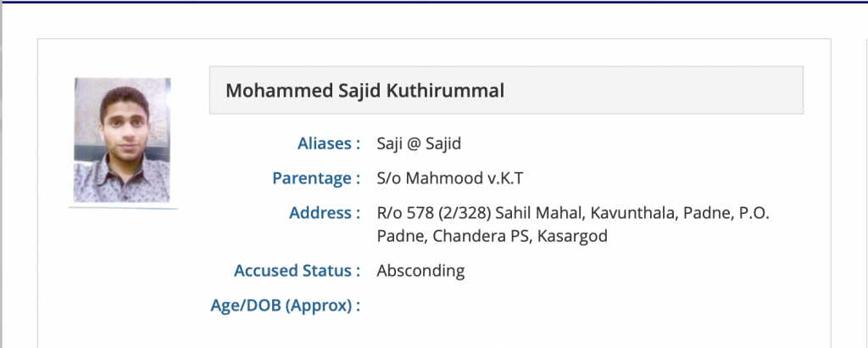Click the empty Age/DOB value area
Screen dimensions: 868x348
[509, 305]
